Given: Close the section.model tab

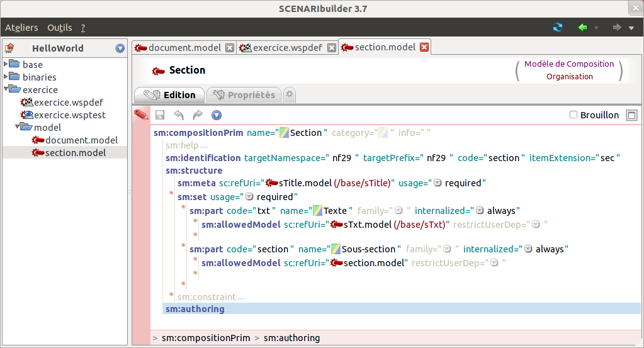Looking at the screenshot, I should 424,47.
